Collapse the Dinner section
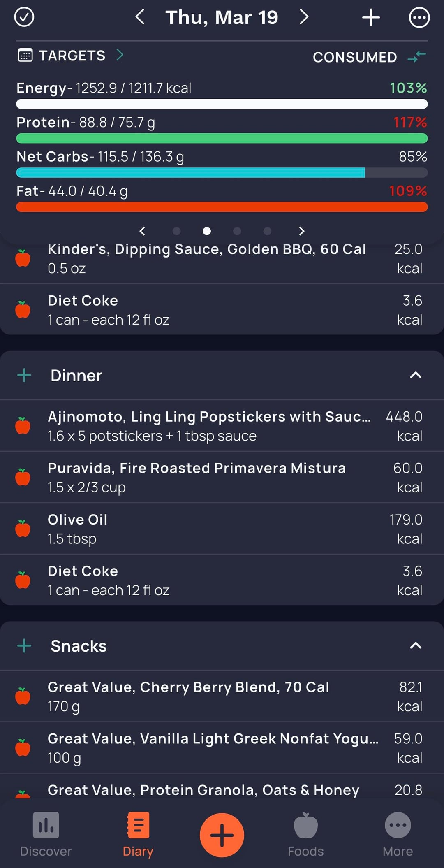This screenshot has width=444, height=868. [x=416, y=375]
